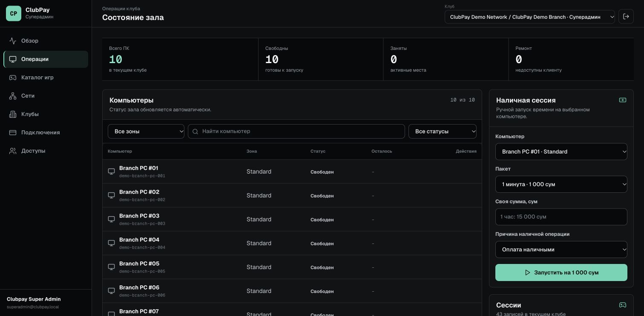Click the Клубы building icon in sidebar
The width and height of the screenshot is (644, 316).
(x=13, y=114)
